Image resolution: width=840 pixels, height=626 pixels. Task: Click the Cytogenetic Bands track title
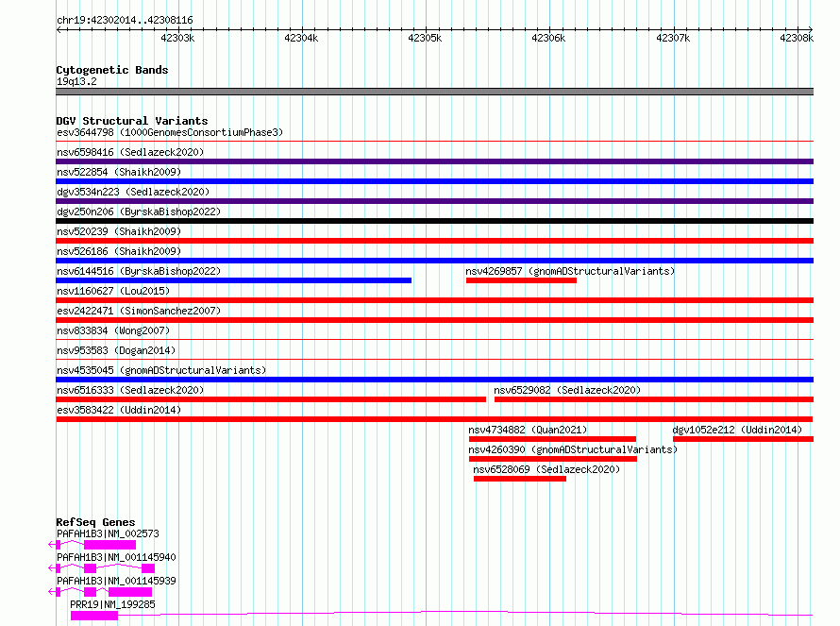tap(112, 70)
